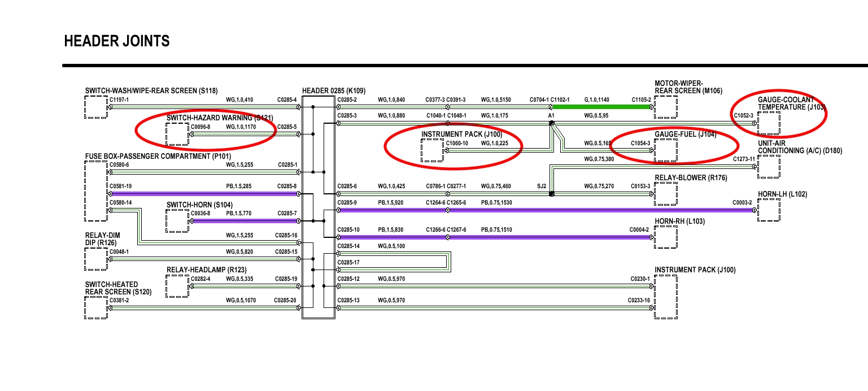This screenshot has width=868, height=391.
Task: Select the purple wire labeled PB,1.5,285
Action: (203, 194)
